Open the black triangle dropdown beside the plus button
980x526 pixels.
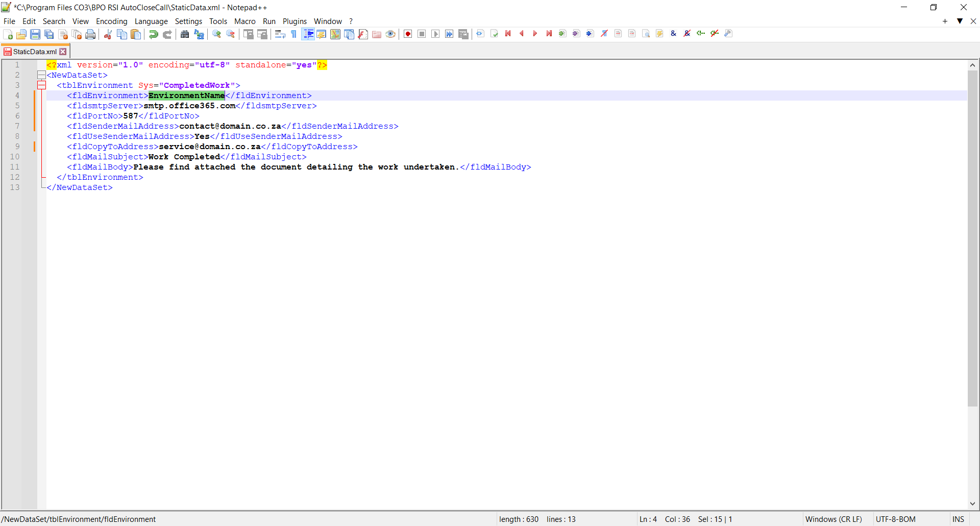click(960, 21)
